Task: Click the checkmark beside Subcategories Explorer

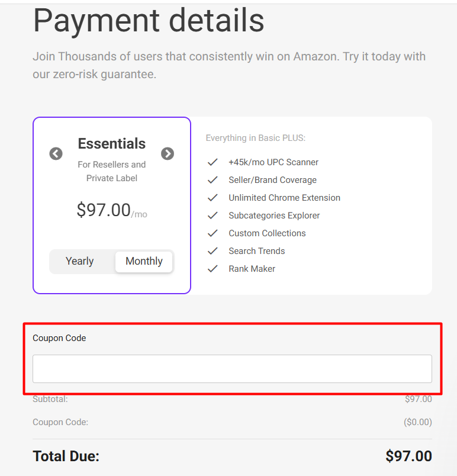Action: 213,215
